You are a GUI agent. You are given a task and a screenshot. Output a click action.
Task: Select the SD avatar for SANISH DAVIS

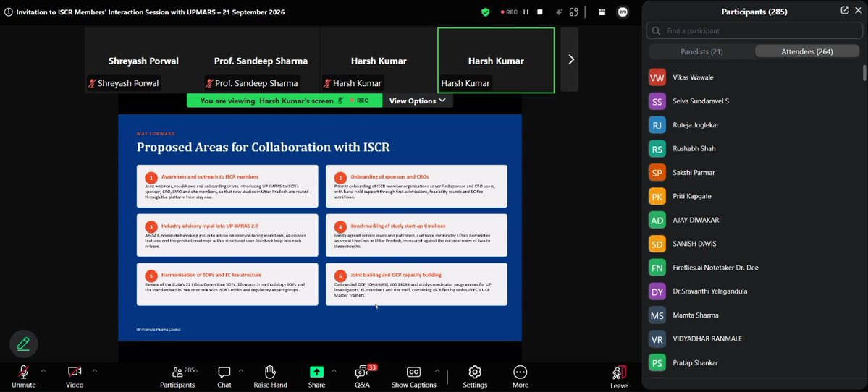tap(657, 244)
